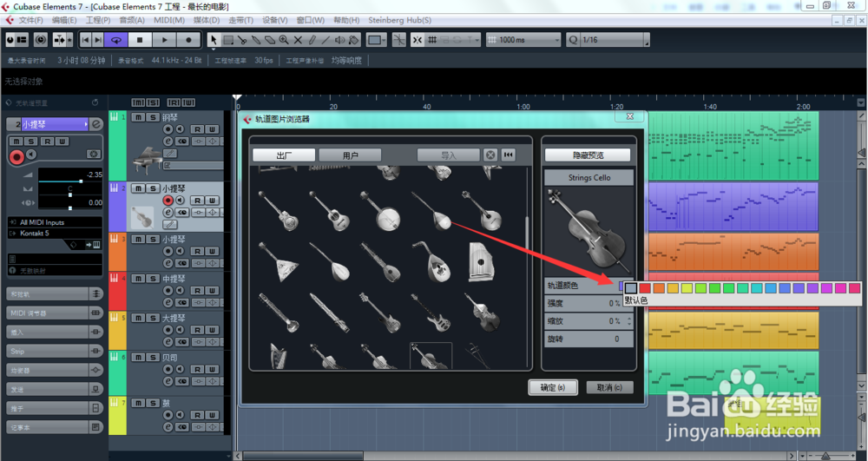This screenshot has height=461, width=868.
Task: Expand the Strip inspector section
Action: [x=55, y=352]
